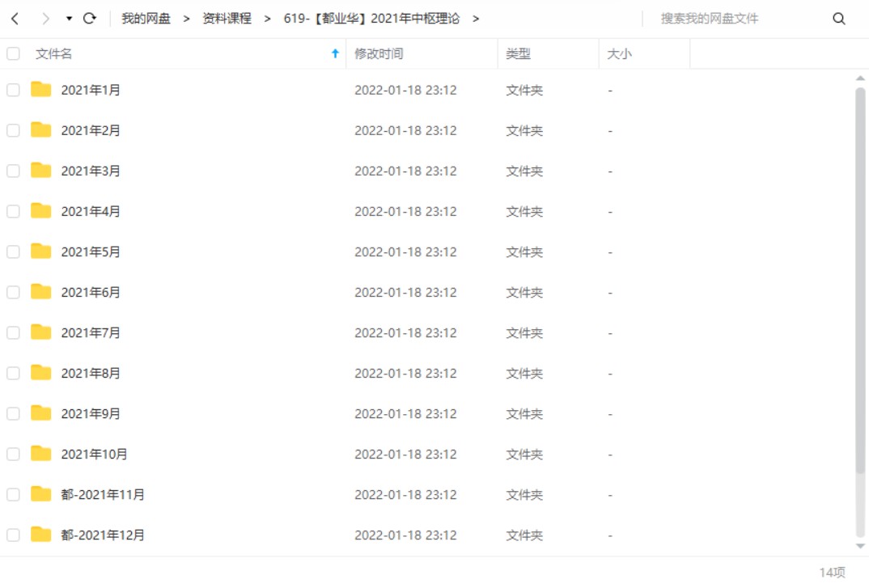869x588 pixels.
Task: Go back to the previous folder
Action: pyautogui.click(x=15, y=19)
